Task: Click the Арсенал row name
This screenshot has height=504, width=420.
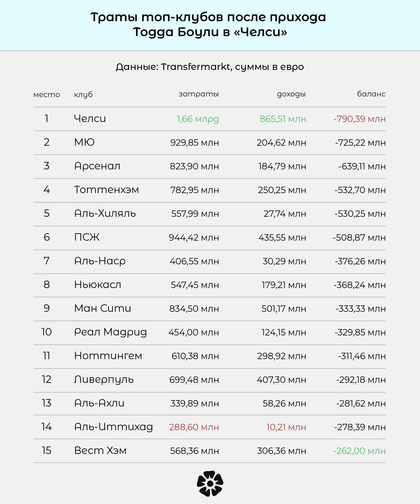Action: click(97, 166)
